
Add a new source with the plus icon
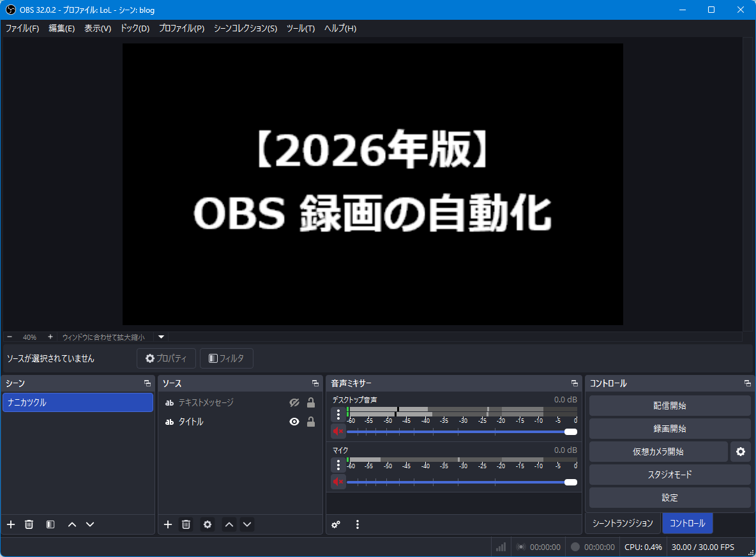pyautogui.click(x=168, y=524)
